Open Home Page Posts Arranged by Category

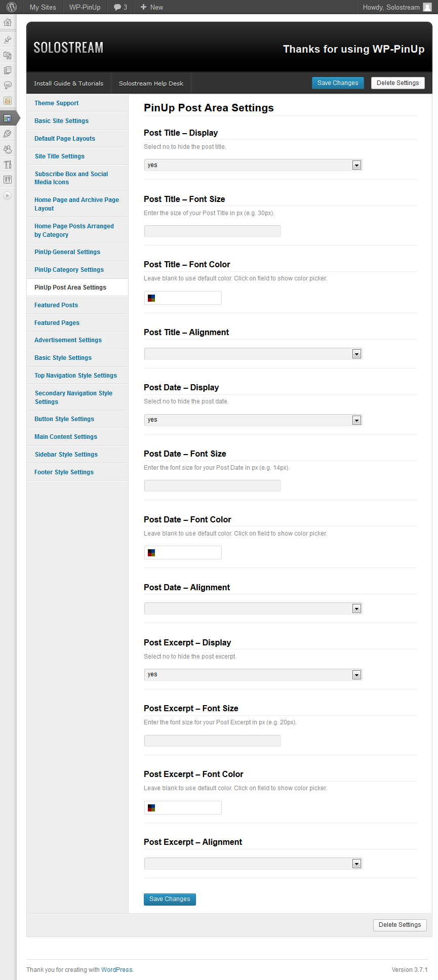click(77, 230)
